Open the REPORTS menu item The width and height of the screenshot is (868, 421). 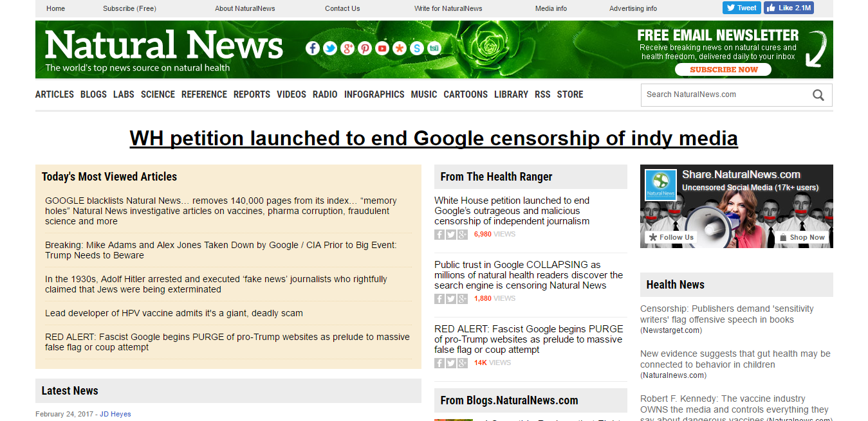[x=252, y=94]
